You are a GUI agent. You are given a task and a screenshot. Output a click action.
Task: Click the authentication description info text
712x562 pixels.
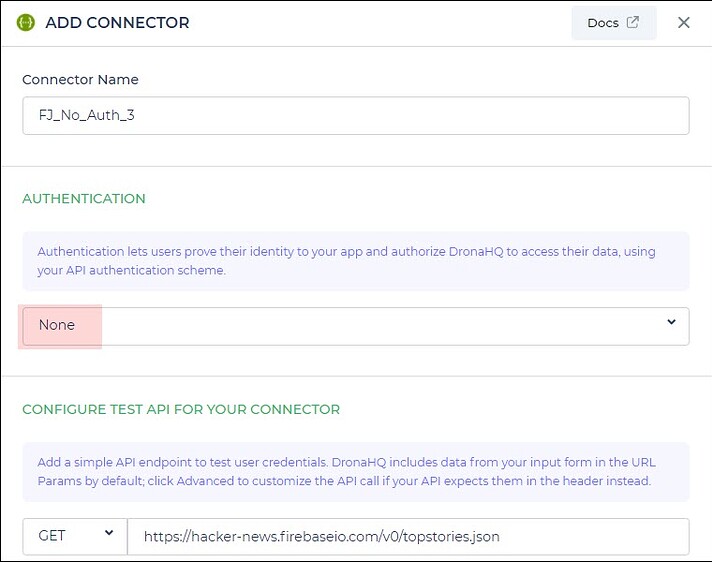click(346, 261)
